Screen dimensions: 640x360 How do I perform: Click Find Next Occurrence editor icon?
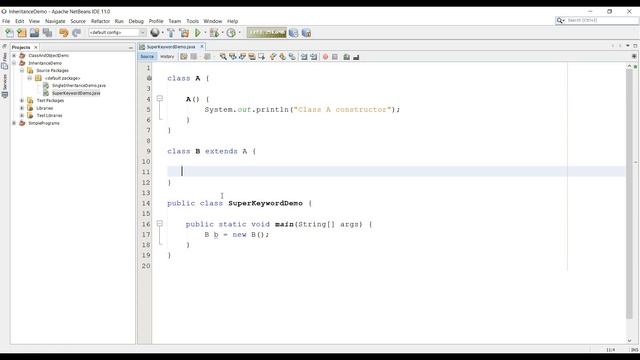click(x=242, y=57)
